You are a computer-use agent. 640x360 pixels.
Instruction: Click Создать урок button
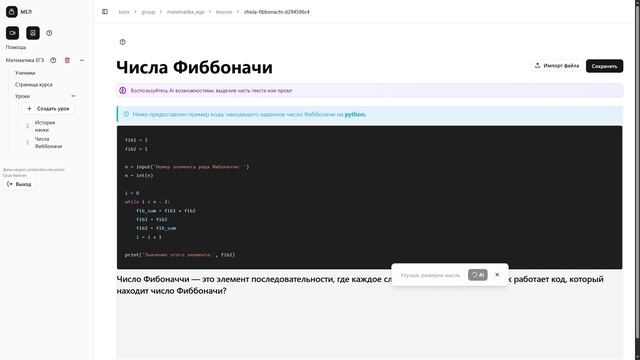(48, 109)
